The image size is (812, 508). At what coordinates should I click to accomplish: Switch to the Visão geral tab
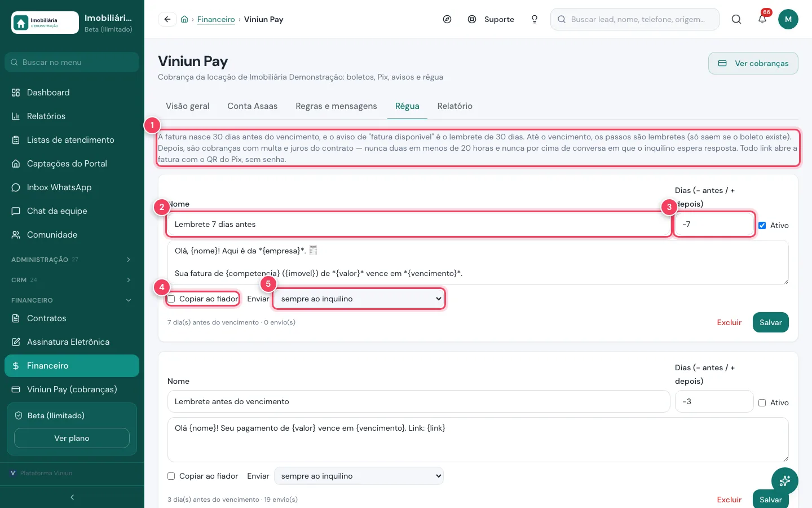[188, 106]
